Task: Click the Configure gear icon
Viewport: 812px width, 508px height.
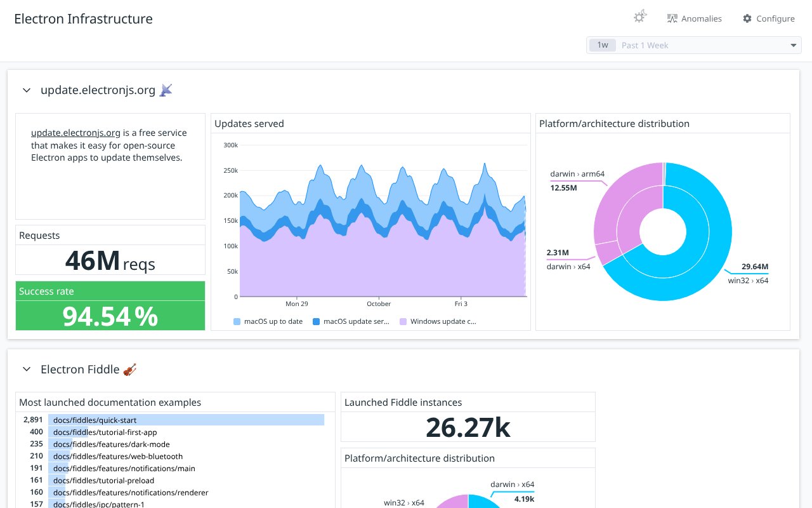Action: (x=747, y=18)
